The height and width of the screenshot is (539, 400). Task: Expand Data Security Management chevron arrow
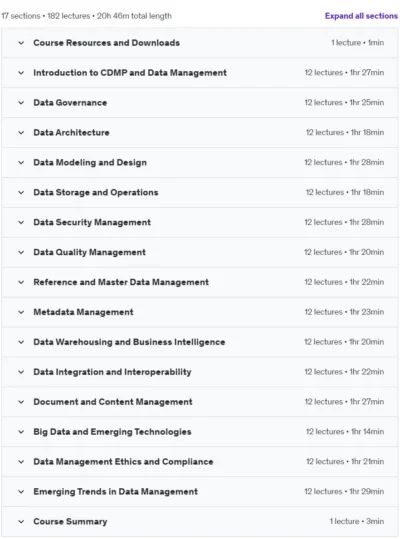point(21,222)
